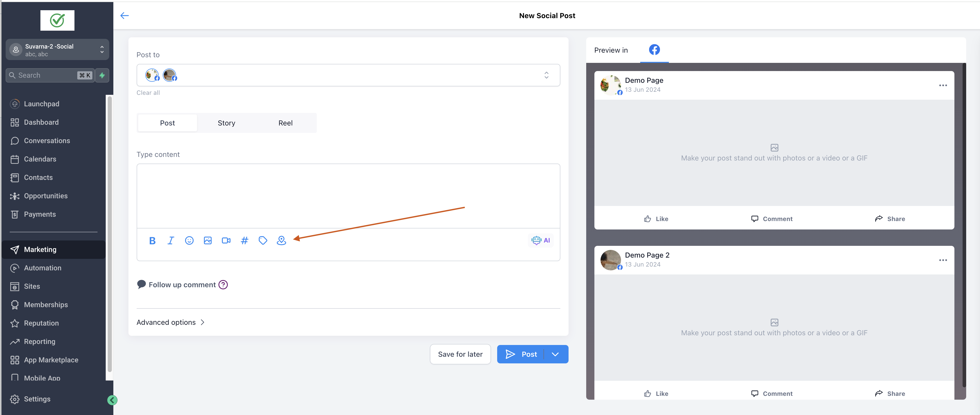Switch to the Facebook preview tab
Screen dimensions: 980x415
coord(654,50)
